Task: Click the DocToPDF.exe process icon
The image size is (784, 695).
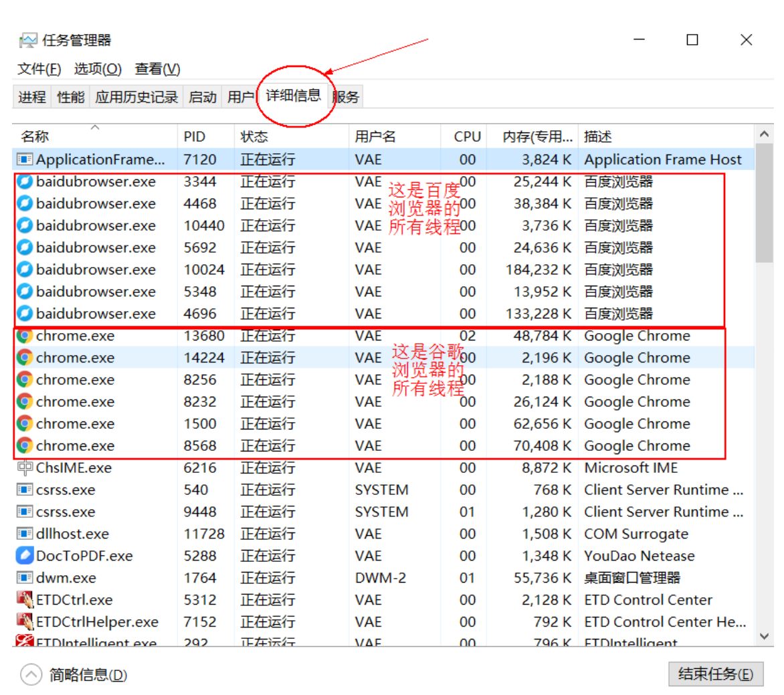Action: (25, 555)
